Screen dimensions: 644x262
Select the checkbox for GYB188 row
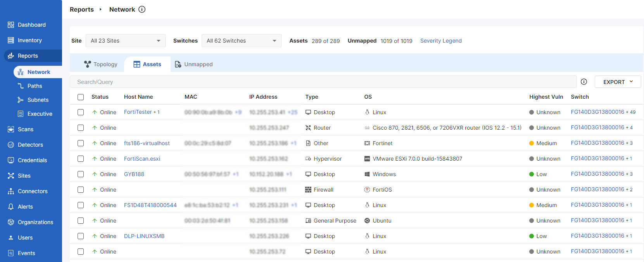tap(81, 174)
